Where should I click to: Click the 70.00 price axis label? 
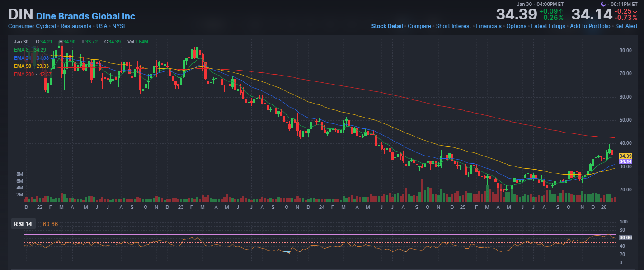tap(625, 73)
